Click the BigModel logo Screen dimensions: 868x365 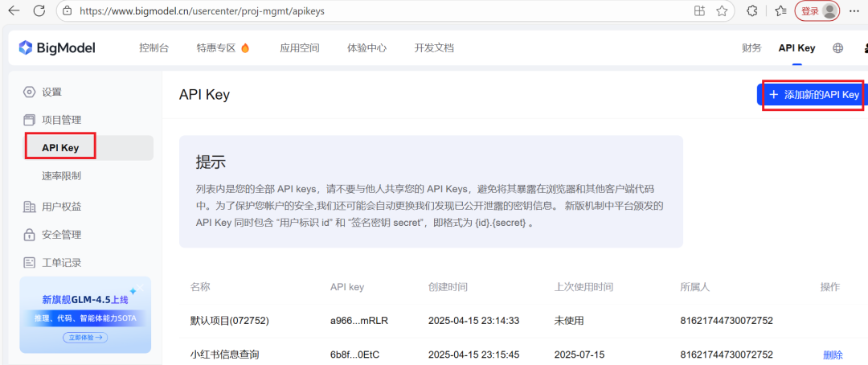click(57, 48)
